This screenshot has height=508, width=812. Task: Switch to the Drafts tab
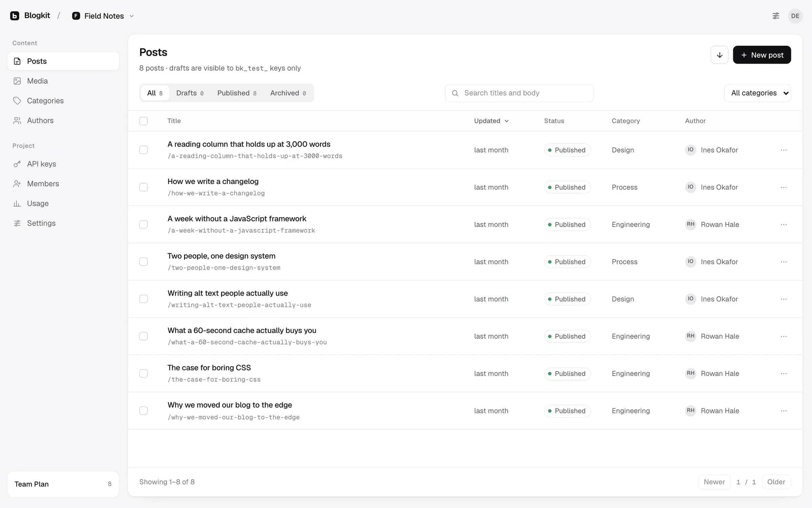[190, 93]
